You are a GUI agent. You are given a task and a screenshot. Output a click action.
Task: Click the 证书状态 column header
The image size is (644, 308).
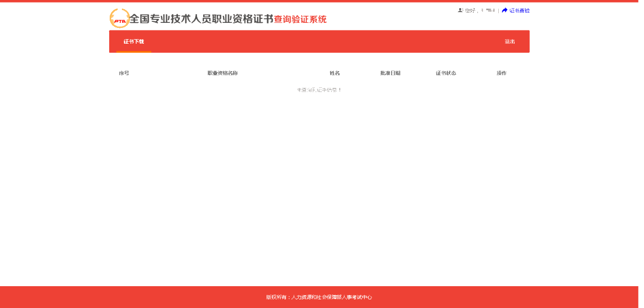(446, 73)
